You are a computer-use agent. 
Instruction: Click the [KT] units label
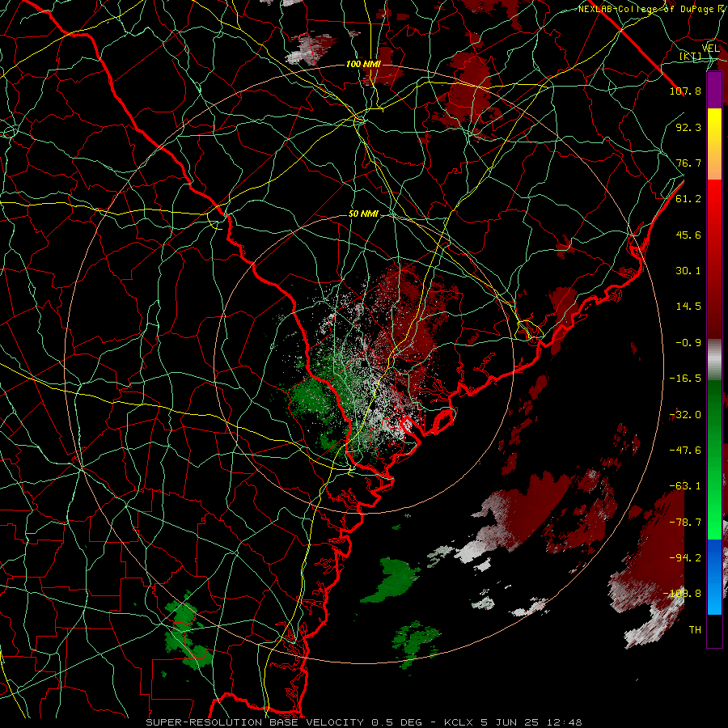(691, 56)
